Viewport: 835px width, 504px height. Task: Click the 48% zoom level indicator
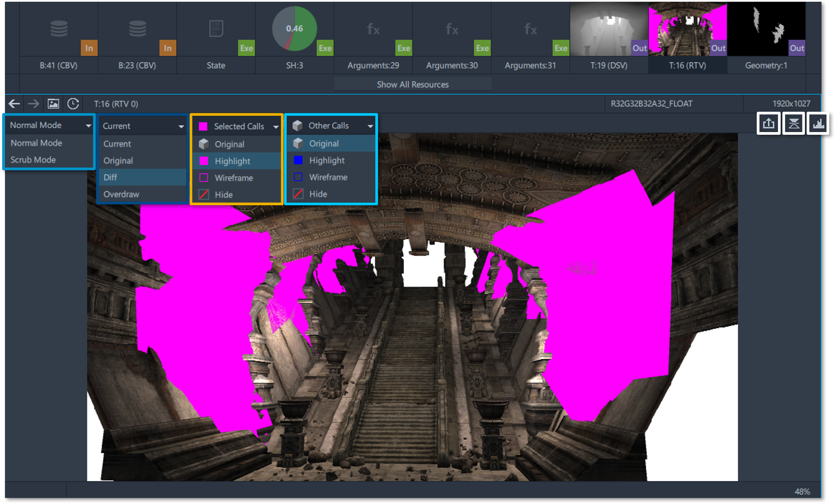point(802,491)
